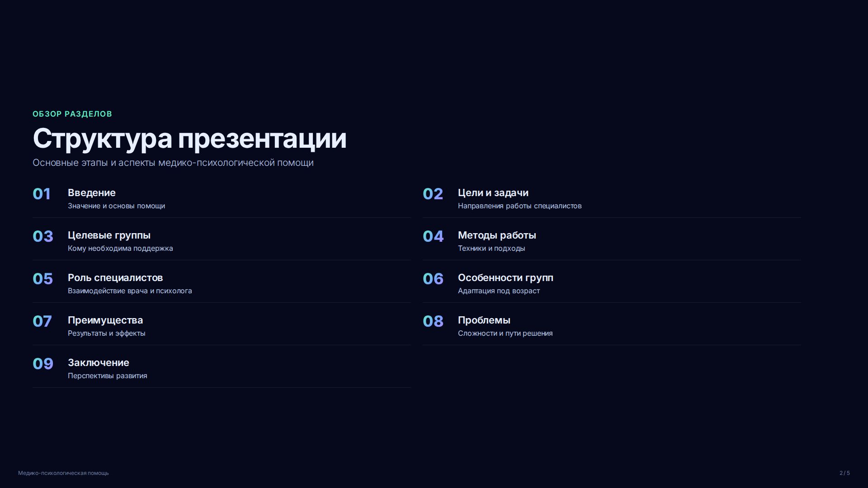The height and width of the screenshot is (488, 868).
Task: Click the 'ОБЗОР РАЗДЕЛОВ' label
Action: (72, 114)
